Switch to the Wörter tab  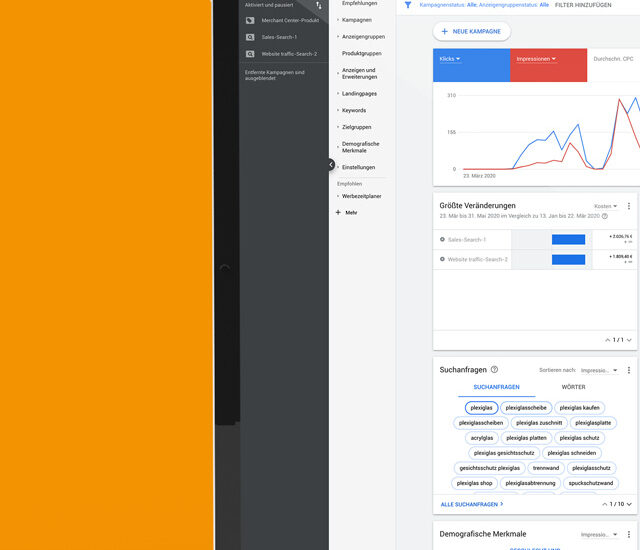573,387
